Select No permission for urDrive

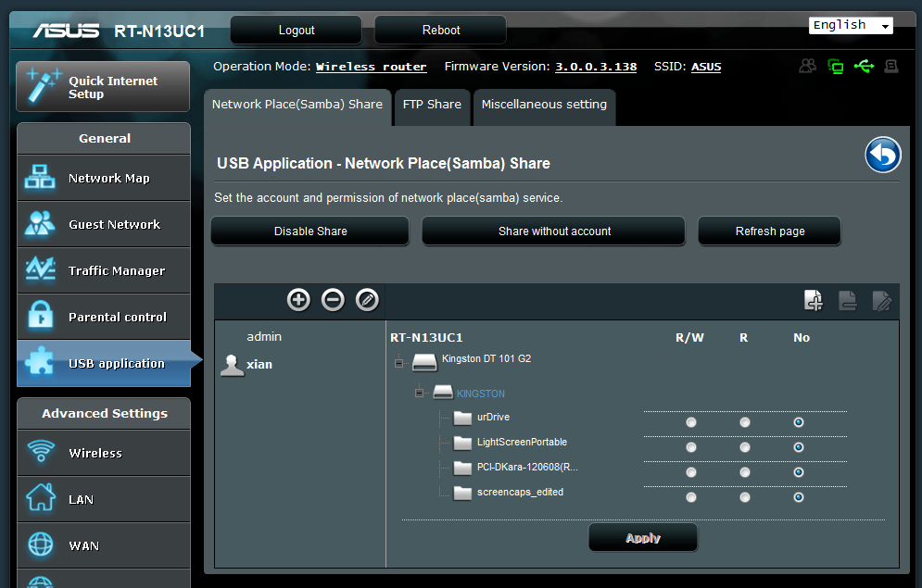[x=799, y=422]
